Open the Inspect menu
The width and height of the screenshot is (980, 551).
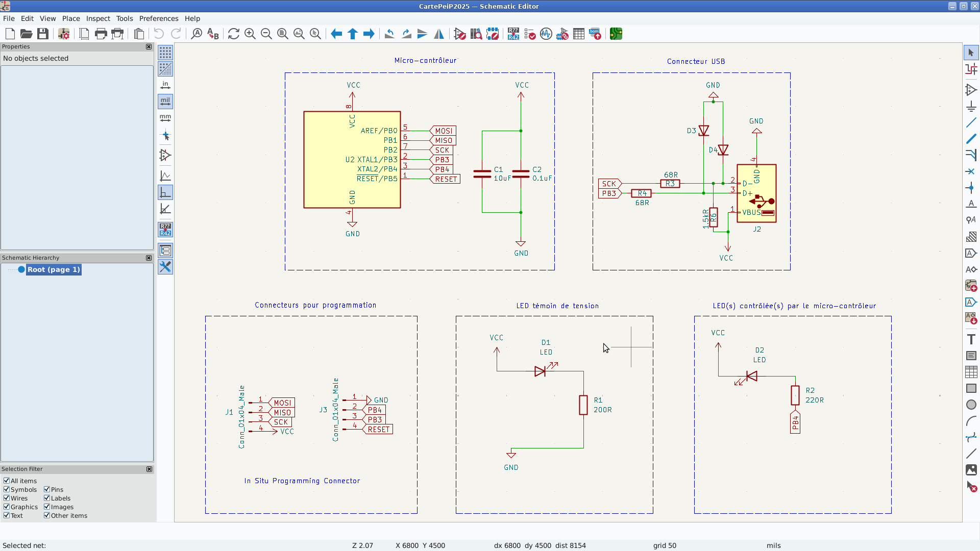click(x=98, y=18)
